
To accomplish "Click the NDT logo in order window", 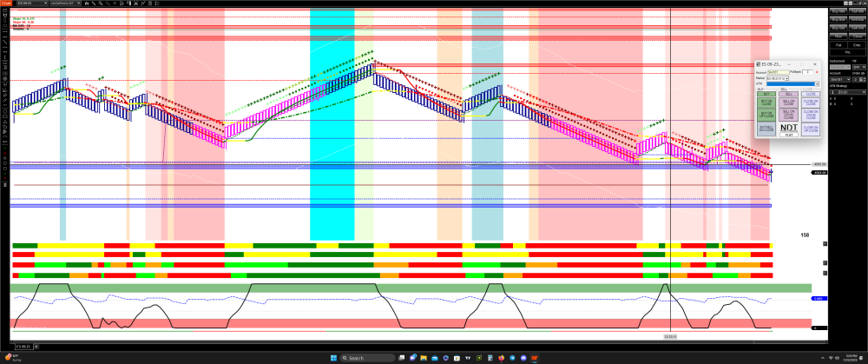I will click(x=789, y=128).
